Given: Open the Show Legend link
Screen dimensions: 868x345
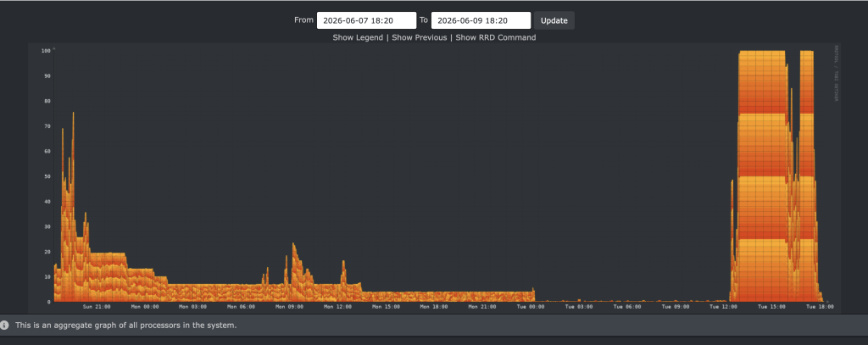Looking at the screenshot, I should 358,37.
